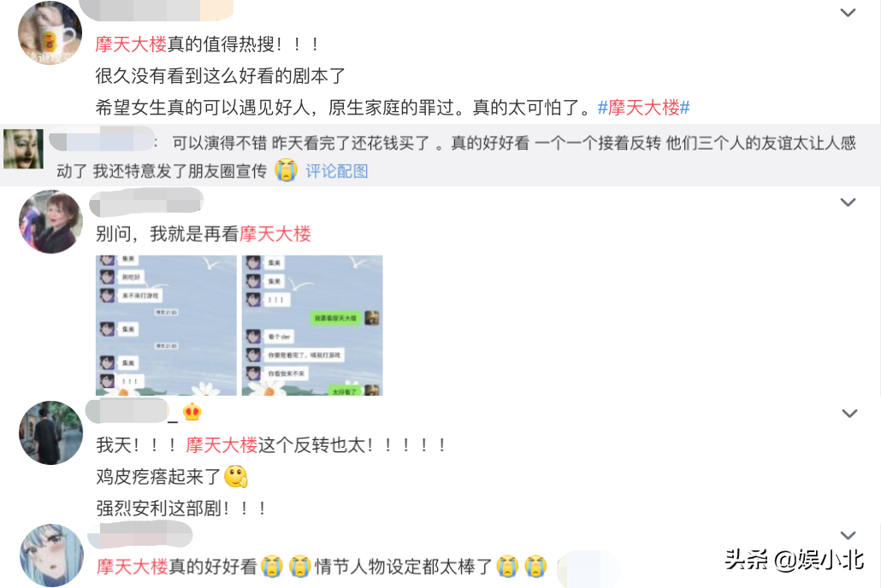Expand the chevron menu on 别问 post
The image size is (881, 588).
click(848, 203)
